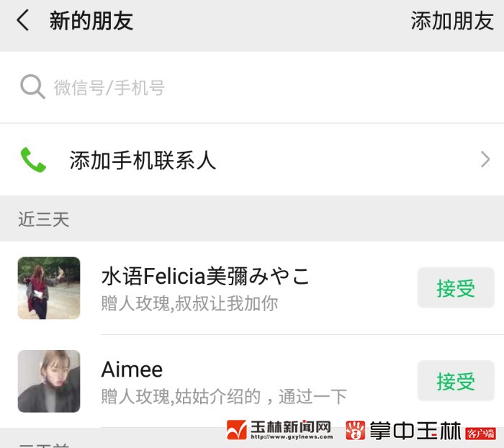Screen dimensions: 504x448
Task: Tap the 新的朋友 page title
Action: point(91,21)
